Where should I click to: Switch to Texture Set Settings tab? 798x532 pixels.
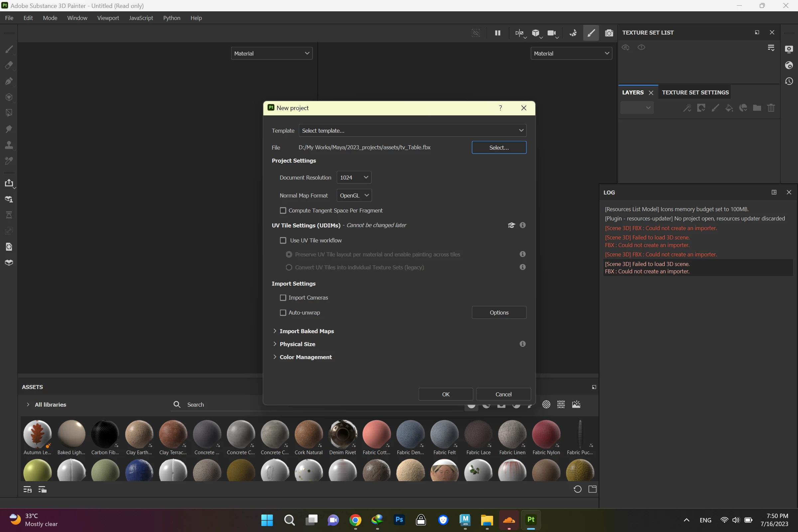pos(695,92)
